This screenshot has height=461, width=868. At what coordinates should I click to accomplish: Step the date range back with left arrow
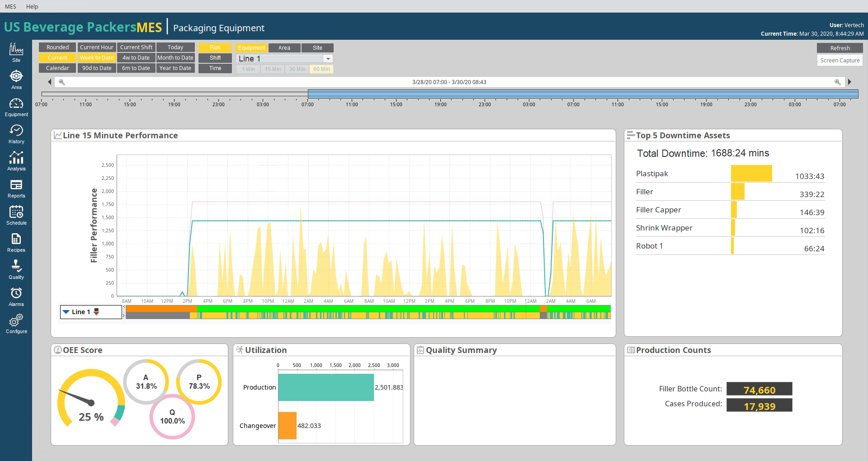pos(49,82)
